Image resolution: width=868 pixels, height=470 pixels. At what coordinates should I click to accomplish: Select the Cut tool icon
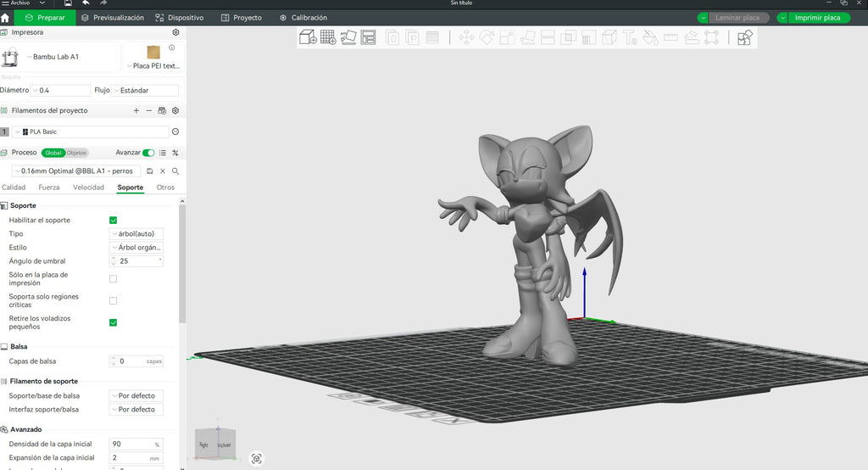point(548,37)
